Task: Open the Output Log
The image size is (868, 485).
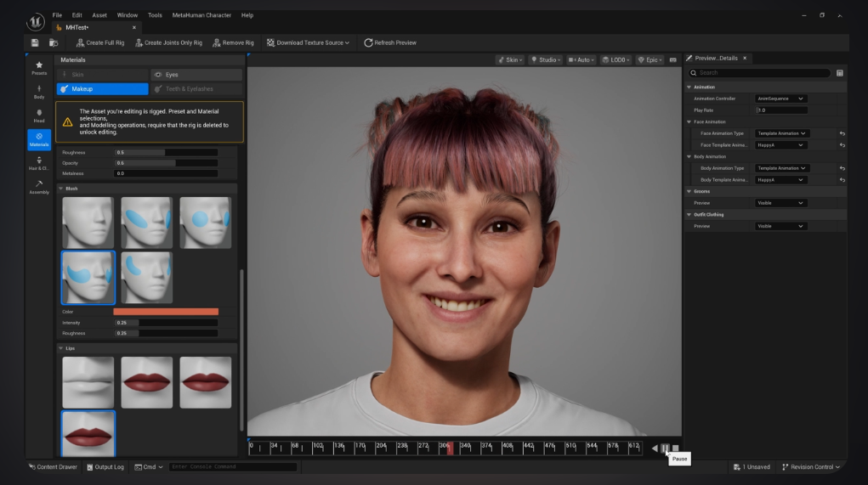Action: 105,467
